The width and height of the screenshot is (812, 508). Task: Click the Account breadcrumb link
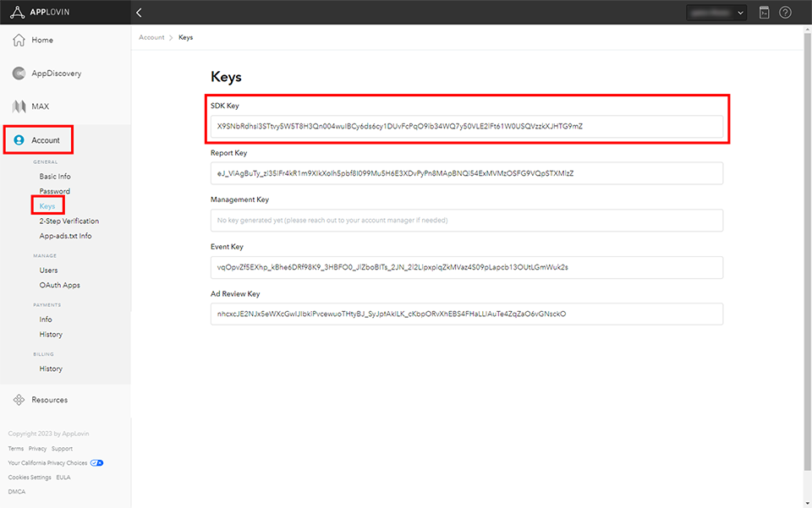[x=151, y=37]
